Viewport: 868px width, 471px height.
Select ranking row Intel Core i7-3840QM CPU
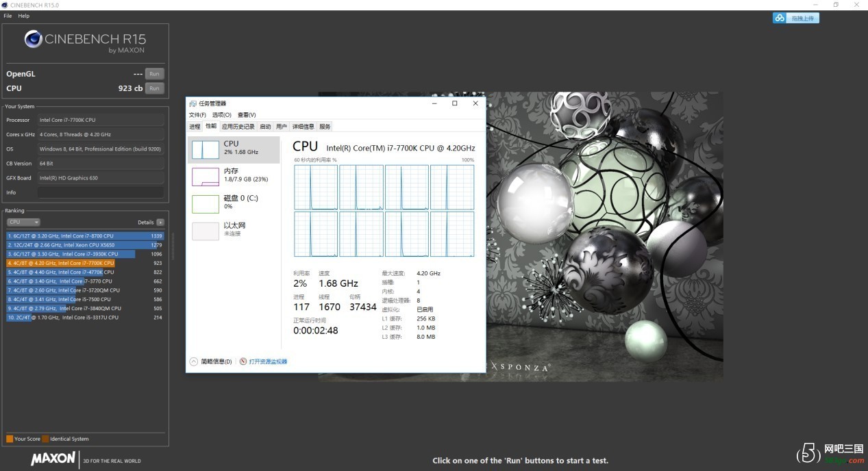coord(85,308)
